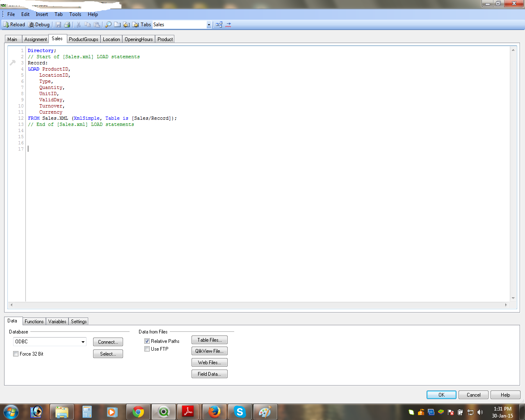Click the Select... button
The image size is (525, 420).
108,354
